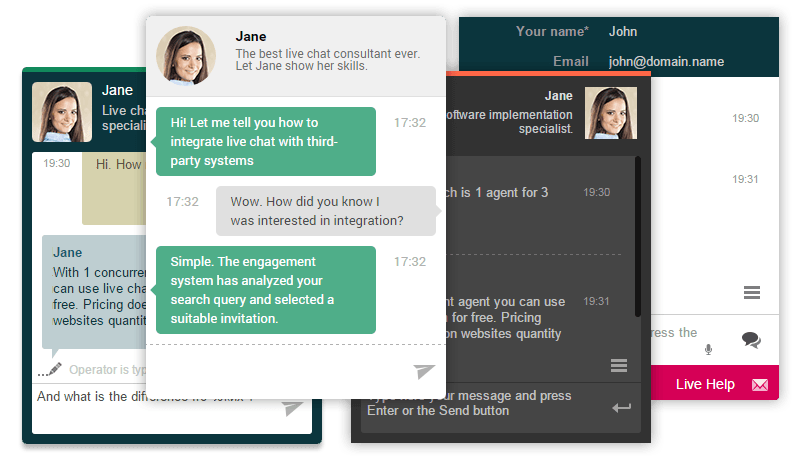Open the hamburger menu in dark chat window
800x459 pixels.
619,365
